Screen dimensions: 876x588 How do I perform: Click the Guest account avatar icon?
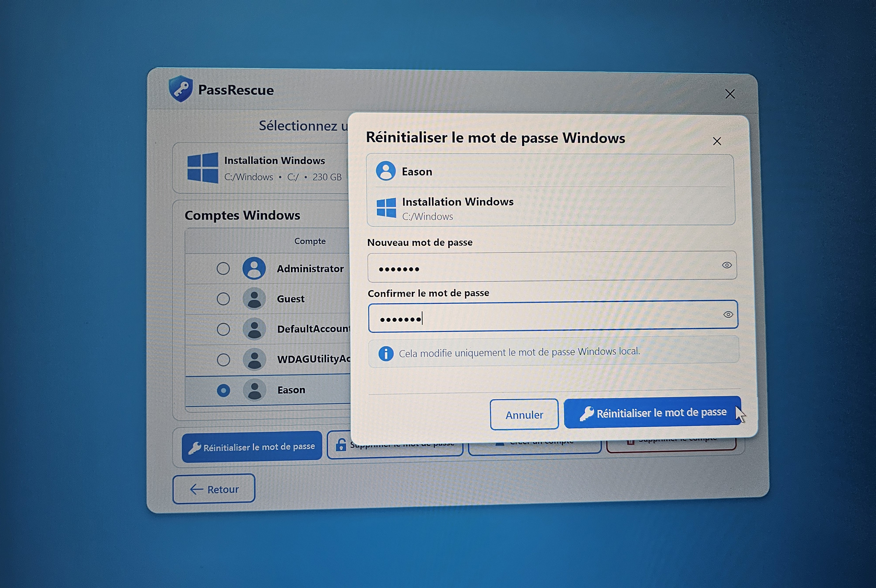point(254,299)
